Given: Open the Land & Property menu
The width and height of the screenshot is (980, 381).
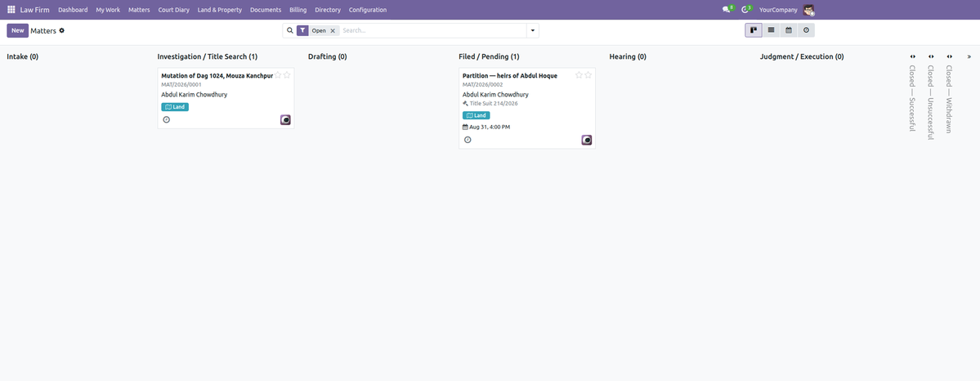Looking at the screenshot, I should [x=219, y=10].
